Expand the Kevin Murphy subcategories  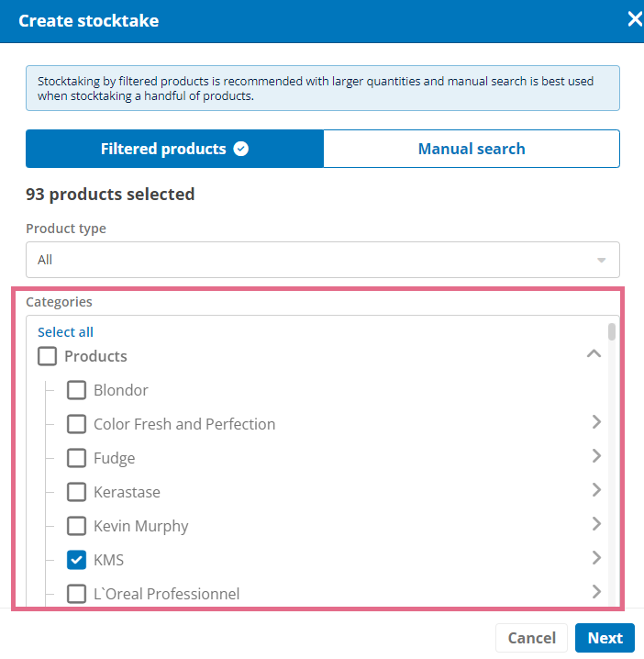click(x=596, y=524)
